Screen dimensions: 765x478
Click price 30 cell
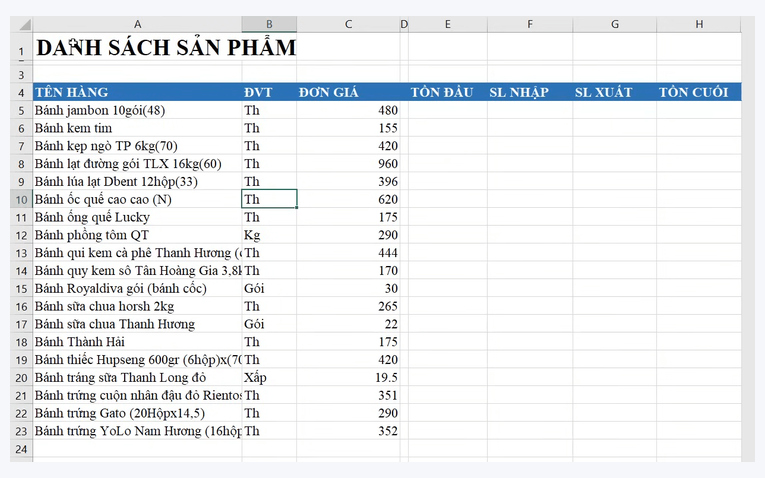(x=348, y=288)
